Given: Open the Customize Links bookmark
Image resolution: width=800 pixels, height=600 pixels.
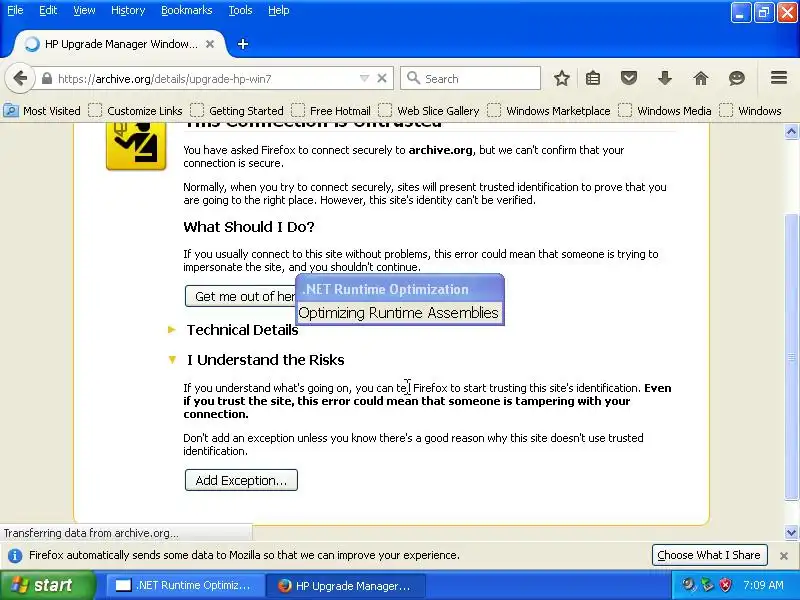Looking at the screenshot, I should 135,111.
